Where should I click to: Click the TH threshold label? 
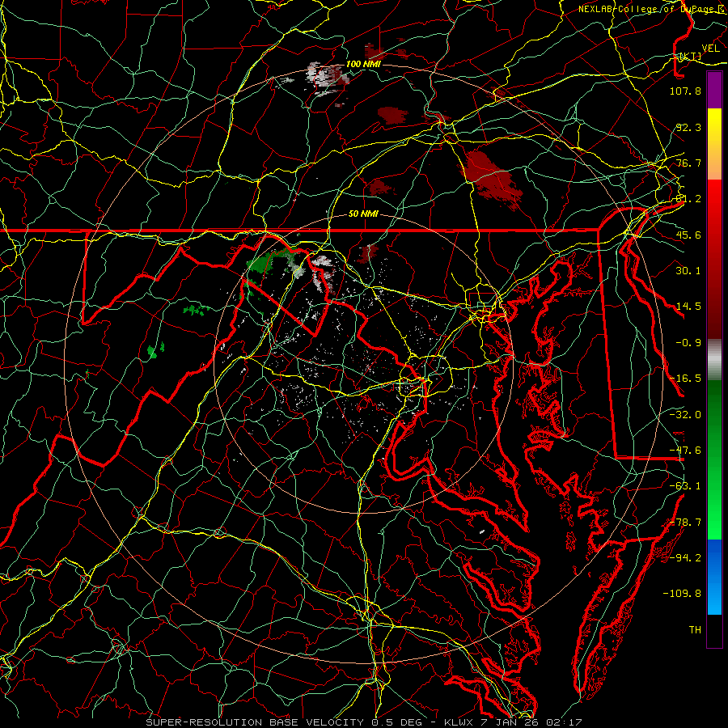pos(695,630)
